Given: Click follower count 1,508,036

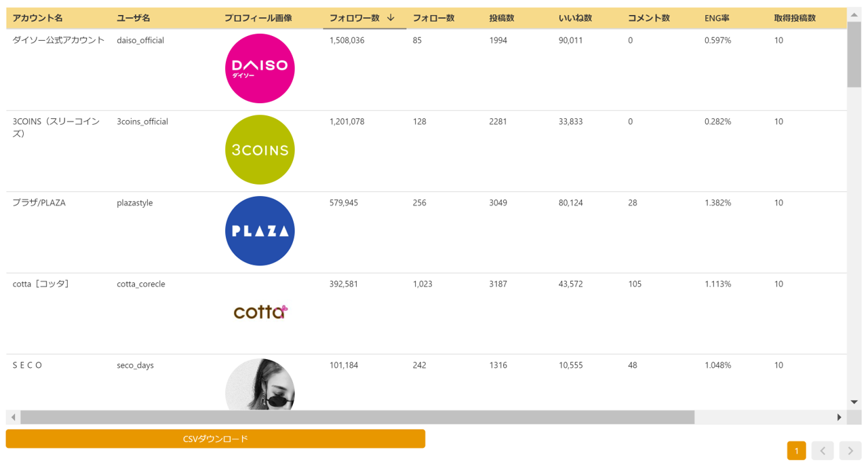Looking at the screenshot, I should 347,40.
